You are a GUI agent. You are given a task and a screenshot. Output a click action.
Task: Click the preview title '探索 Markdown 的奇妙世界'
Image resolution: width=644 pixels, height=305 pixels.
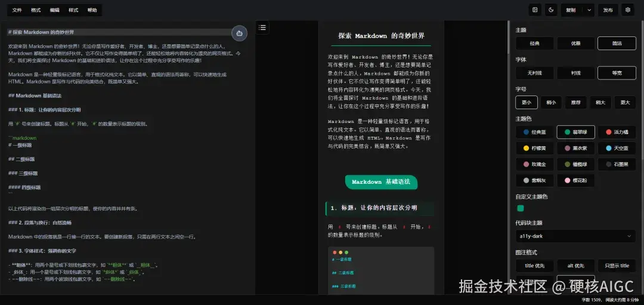click(381, 36)
